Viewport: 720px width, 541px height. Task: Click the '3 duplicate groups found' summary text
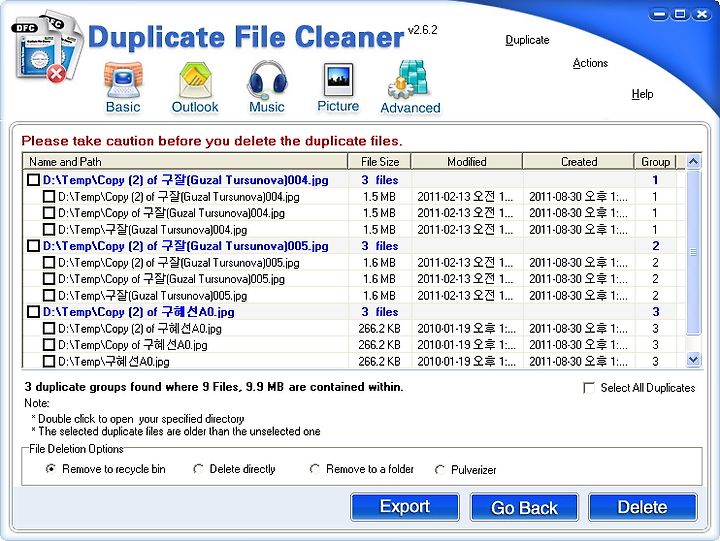click(214, 387)
